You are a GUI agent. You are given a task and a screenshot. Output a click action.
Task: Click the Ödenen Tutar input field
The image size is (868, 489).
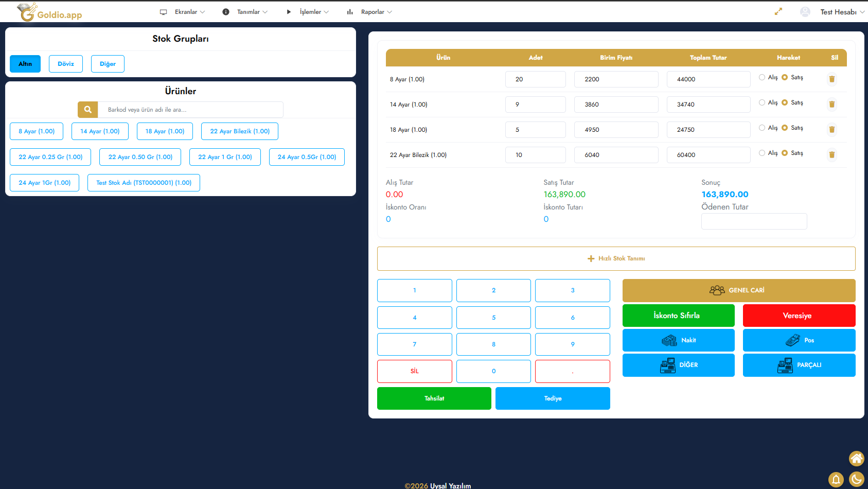[754, 221]
